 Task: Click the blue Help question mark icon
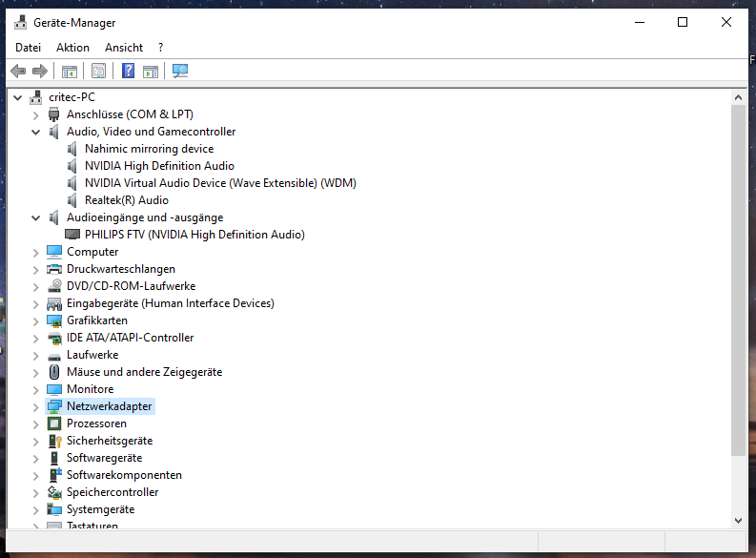128,71
